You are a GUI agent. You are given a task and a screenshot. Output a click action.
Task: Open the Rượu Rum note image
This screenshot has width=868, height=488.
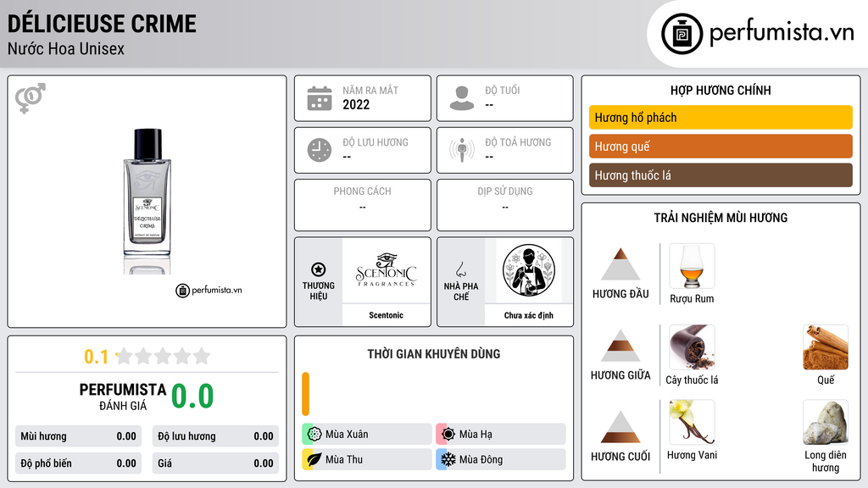click(692, 265)
